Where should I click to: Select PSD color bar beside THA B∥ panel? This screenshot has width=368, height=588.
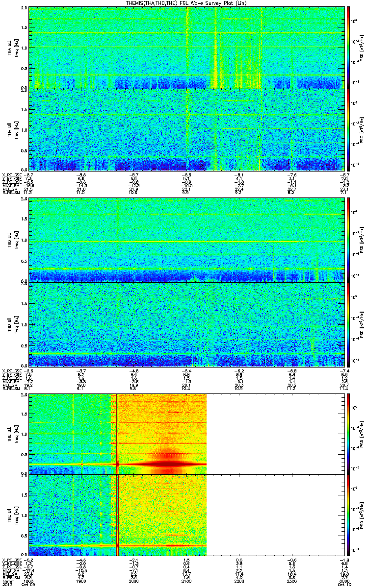point(348,129)
